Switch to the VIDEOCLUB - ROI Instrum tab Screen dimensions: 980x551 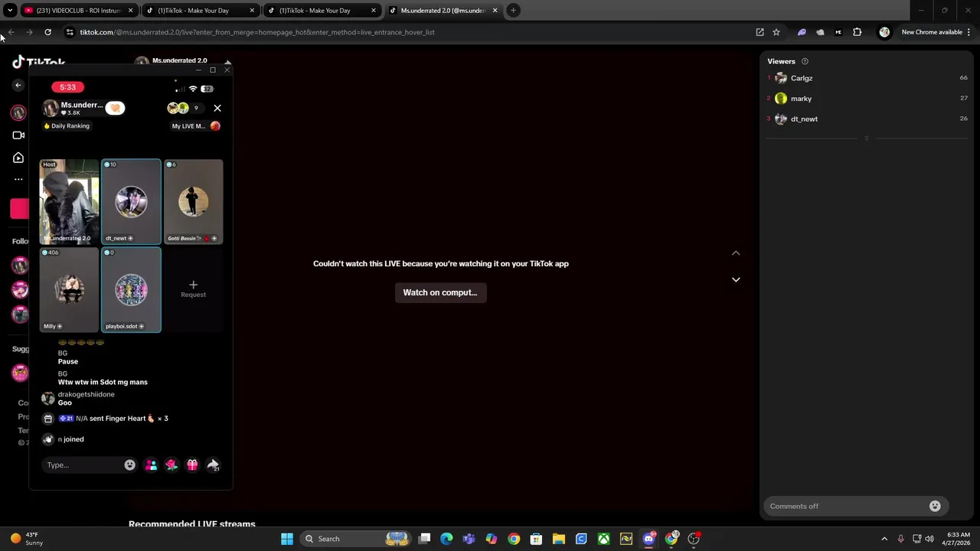(x=78, y=11)
